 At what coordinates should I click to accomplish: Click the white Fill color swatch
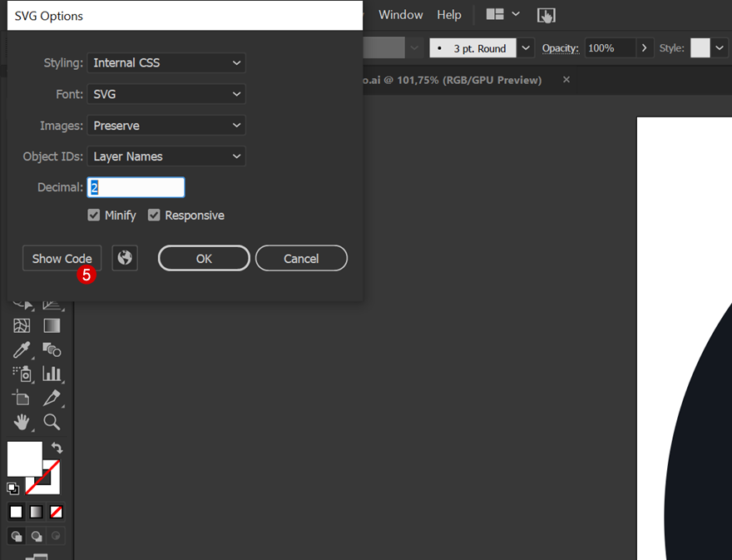tap(25, 458)
